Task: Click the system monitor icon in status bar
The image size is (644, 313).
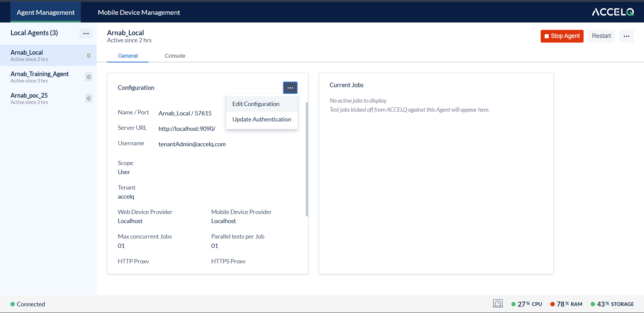Action: (498, 304)
